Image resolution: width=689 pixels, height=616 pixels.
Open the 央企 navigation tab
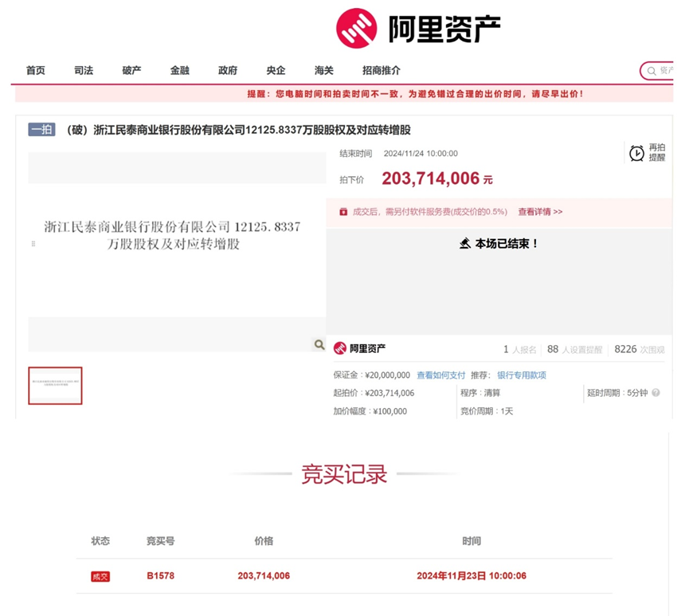point(276,70)
